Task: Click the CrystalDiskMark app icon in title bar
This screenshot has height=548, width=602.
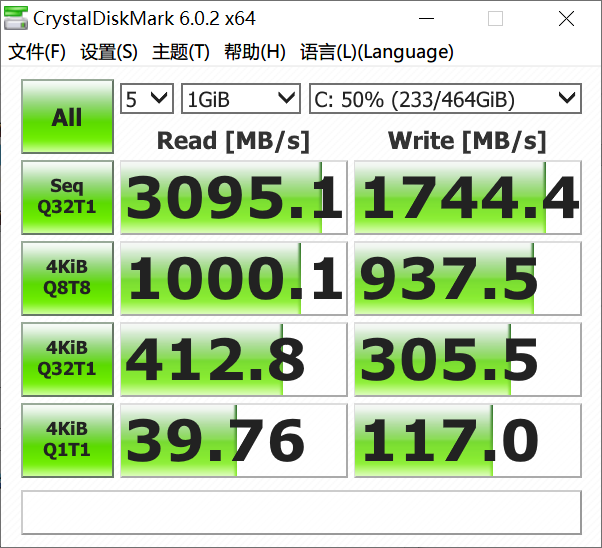Action: [x=16, y=19]
